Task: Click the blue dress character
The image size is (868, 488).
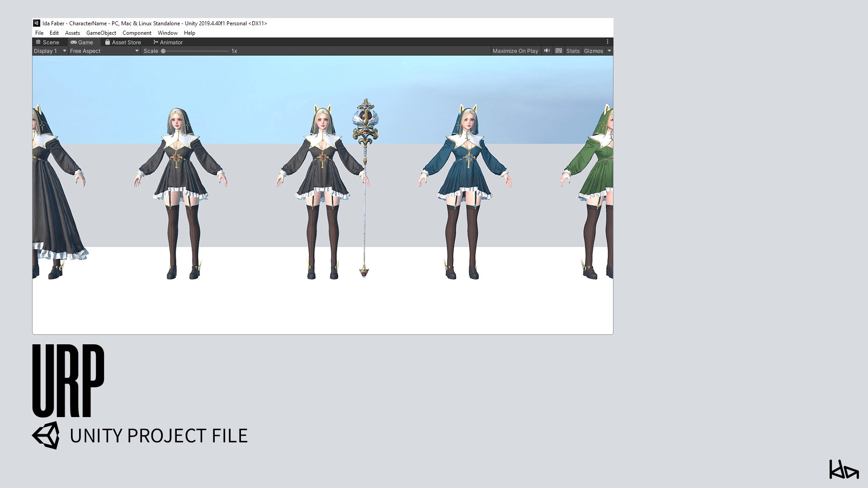Action: click(465, 192)
